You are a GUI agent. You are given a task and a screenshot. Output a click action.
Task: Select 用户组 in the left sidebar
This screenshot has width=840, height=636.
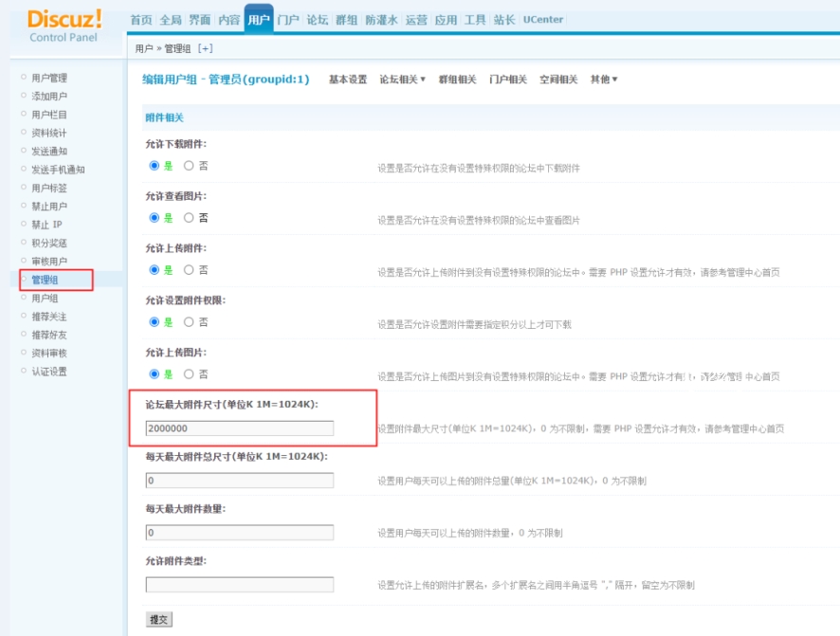pos(45,298)
